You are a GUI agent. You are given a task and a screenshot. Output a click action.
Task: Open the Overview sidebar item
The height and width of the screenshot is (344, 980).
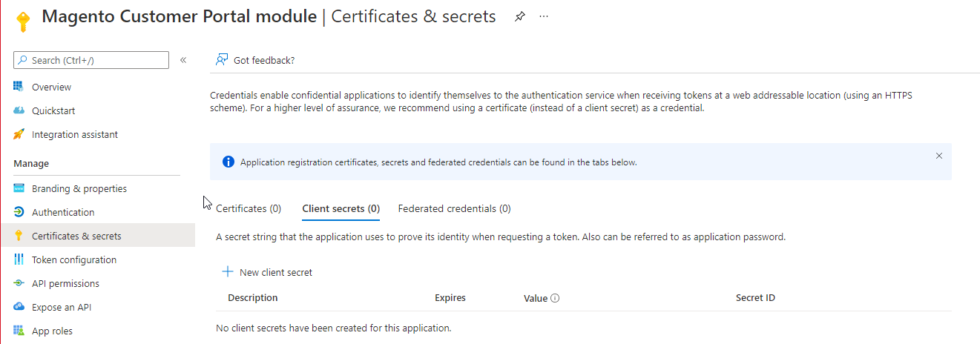tap(51, 87)
